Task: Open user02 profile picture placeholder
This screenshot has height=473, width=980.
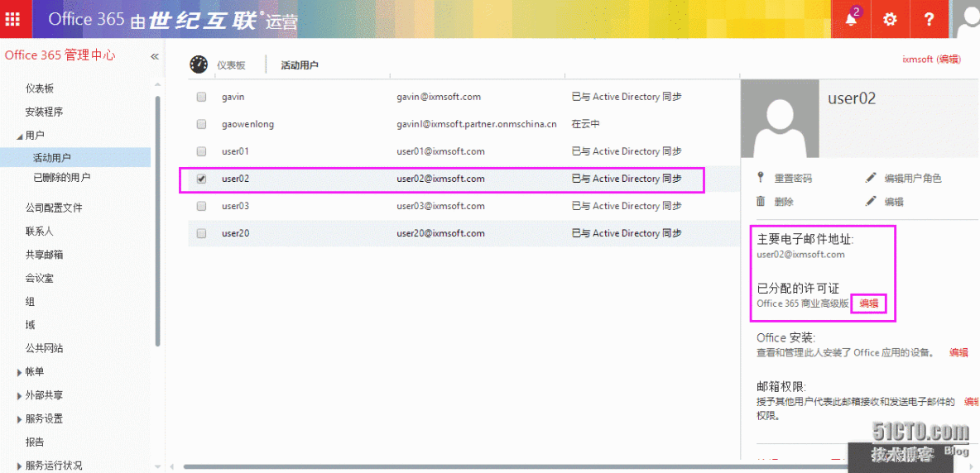Action: [x=780, y=118]
